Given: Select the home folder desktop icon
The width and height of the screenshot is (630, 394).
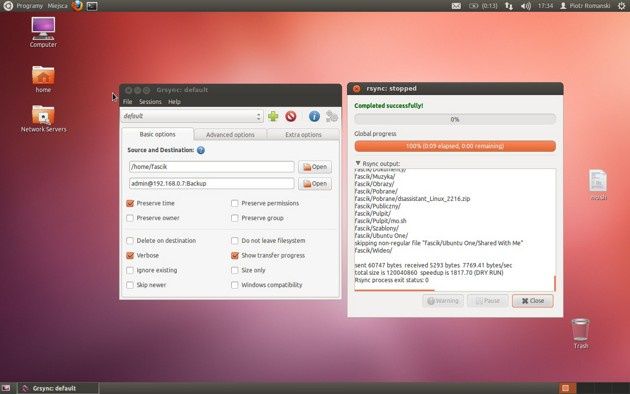Looking at the screenshot, I should point(43,79).
